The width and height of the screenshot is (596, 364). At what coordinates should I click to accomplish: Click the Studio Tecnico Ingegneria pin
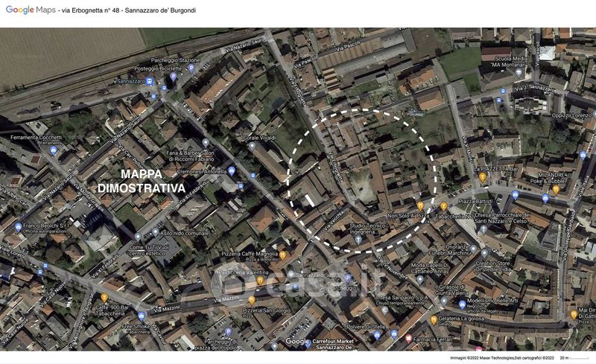[358, 240]
